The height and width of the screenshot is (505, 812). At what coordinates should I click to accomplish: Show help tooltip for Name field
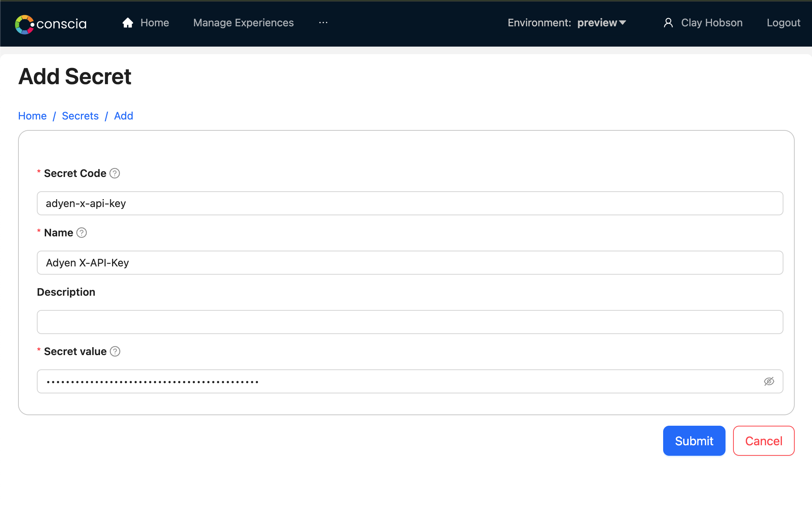click(x=82, y=233)
